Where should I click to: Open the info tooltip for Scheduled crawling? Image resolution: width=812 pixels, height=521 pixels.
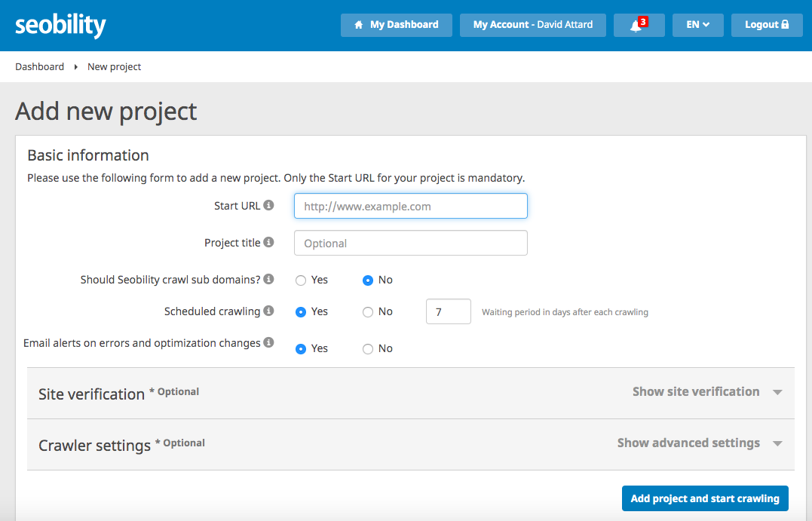tap(268, 311)
